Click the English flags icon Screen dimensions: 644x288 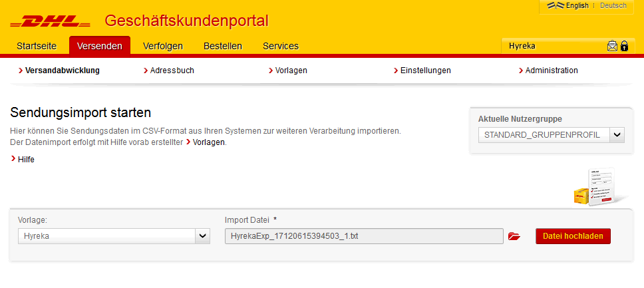tap(556, 6)
